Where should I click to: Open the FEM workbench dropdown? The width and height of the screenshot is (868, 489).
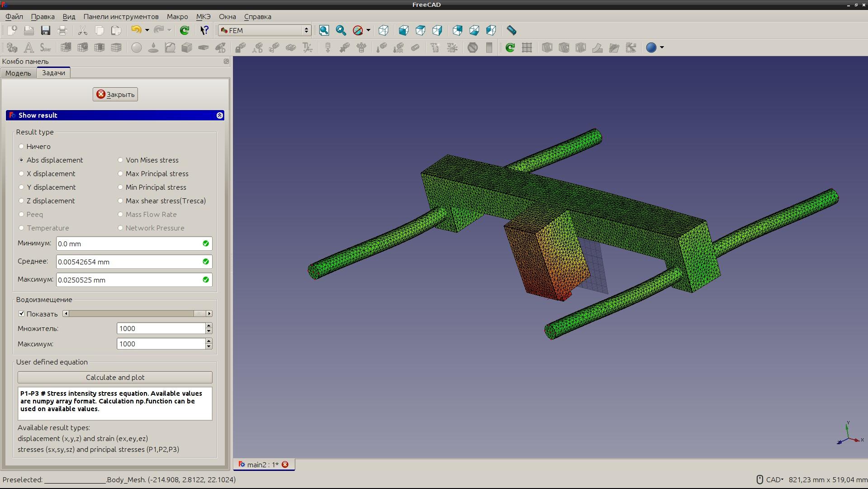(265, 30)
